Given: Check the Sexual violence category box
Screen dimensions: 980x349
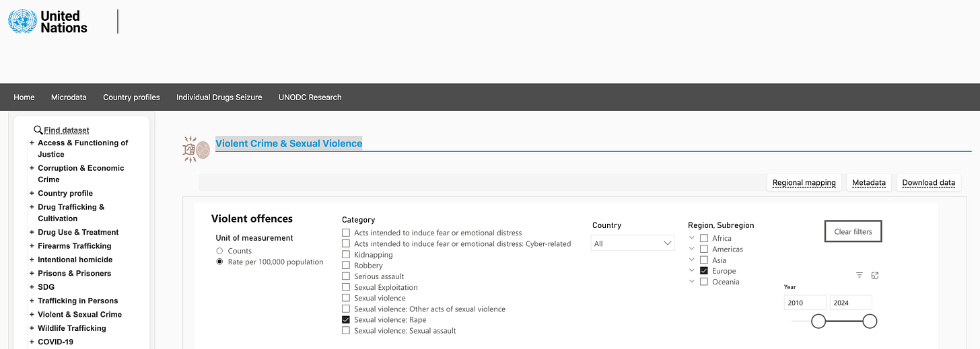Looking at the screenshot, I should [346, 298].
